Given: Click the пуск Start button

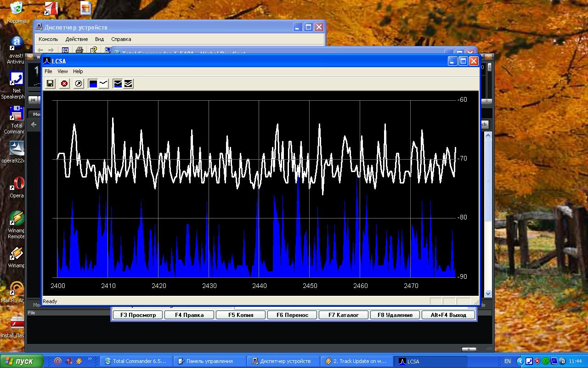Looking at the screenshot, I should [x=21, y=361].
